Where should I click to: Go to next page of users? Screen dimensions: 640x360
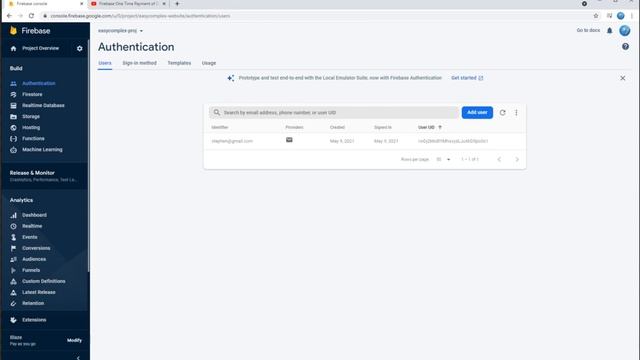coord(517,159)
